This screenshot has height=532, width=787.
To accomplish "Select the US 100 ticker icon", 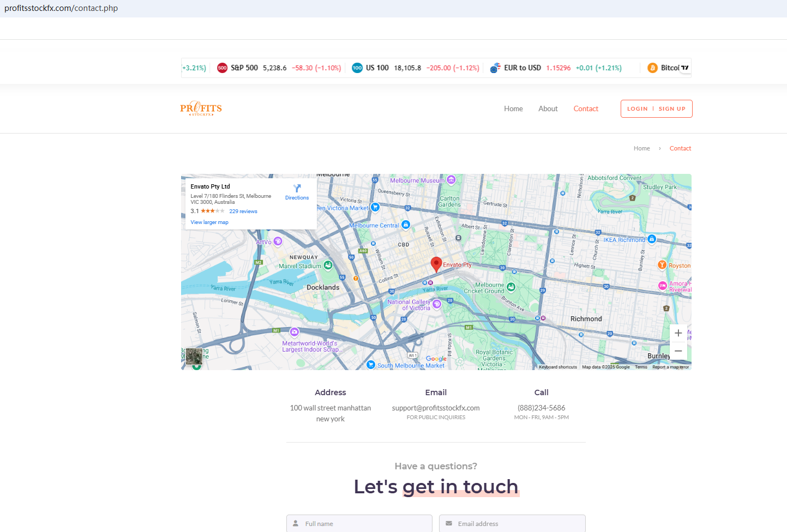I will pyautogui.click(x=357, y=68).
